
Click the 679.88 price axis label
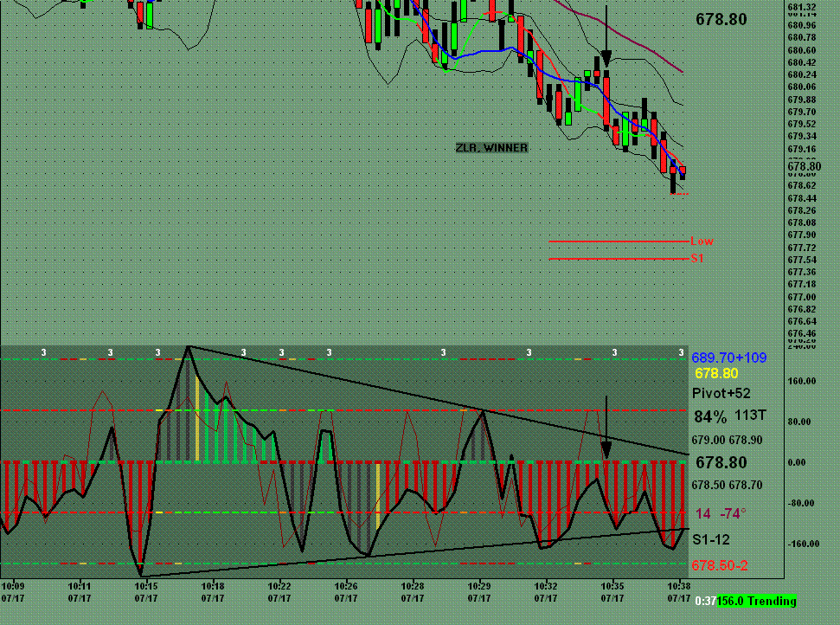[x=802, y=100]
